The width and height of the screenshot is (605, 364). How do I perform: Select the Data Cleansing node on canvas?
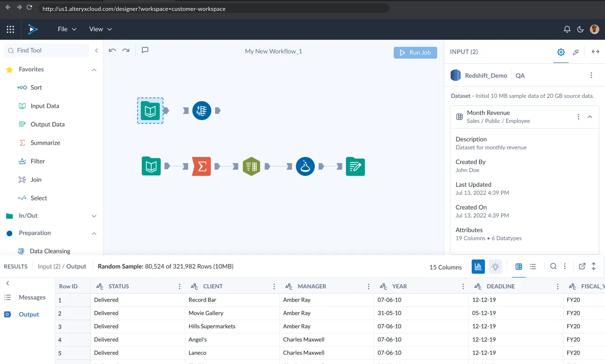[x=202, y=111]
